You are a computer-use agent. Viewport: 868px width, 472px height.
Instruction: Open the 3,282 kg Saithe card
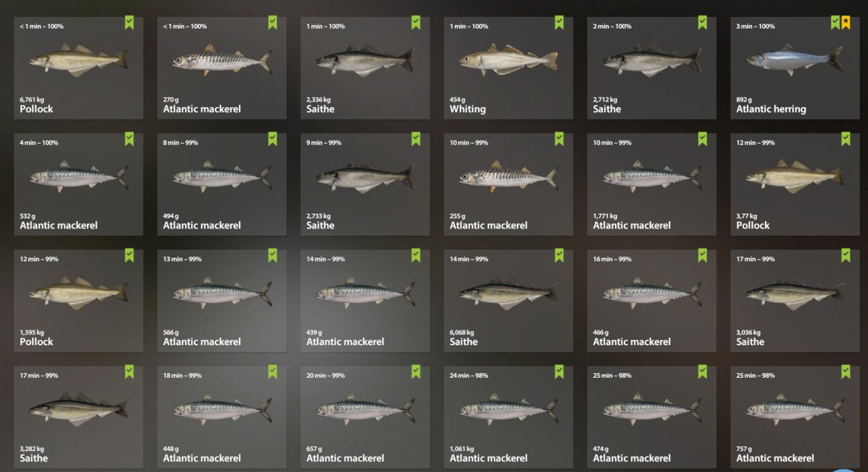tap(79, 417)
